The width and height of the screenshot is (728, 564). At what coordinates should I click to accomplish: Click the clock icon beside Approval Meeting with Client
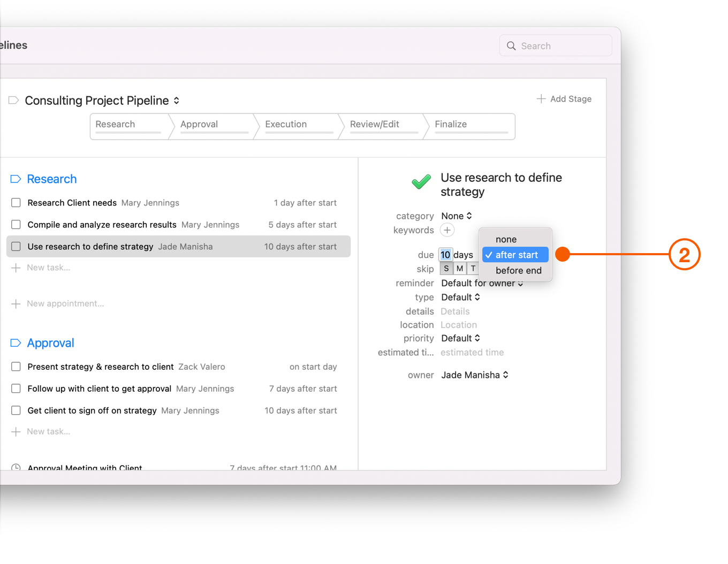pyautogui.click(x=16, y=466)
